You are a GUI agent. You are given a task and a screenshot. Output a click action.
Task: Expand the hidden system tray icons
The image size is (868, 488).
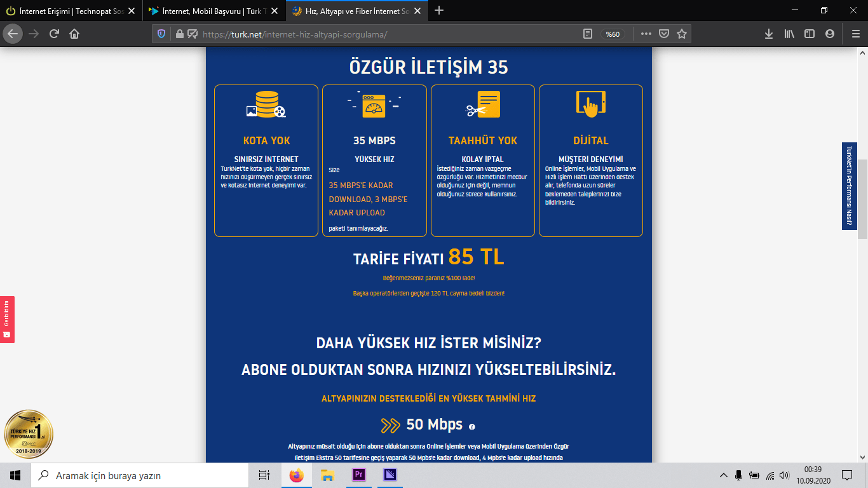[723, 475]
